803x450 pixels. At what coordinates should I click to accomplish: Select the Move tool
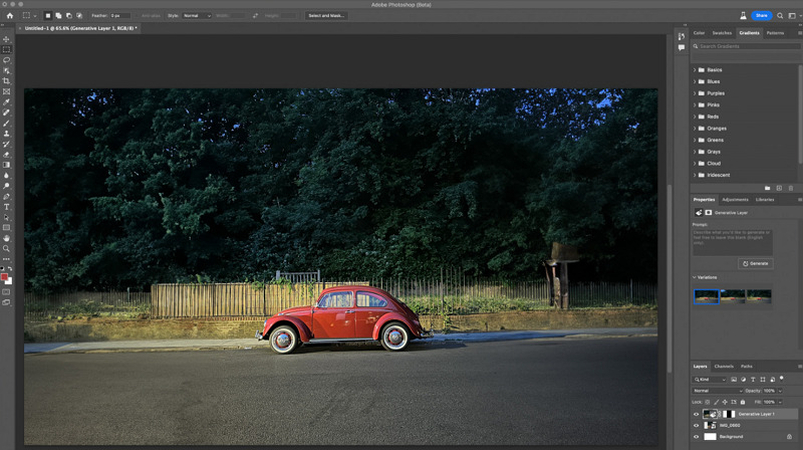pos(6,39)
